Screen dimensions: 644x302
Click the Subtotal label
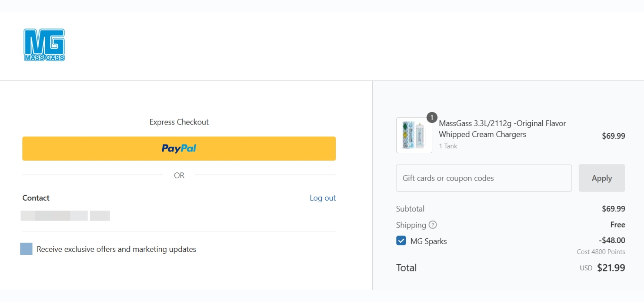click(410, 209)
